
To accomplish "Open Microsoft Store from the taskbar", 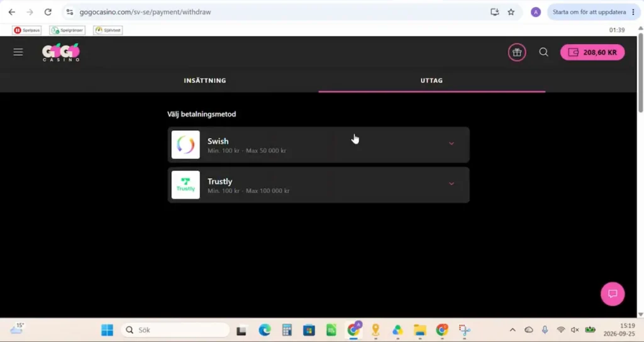I will (309, 329).
